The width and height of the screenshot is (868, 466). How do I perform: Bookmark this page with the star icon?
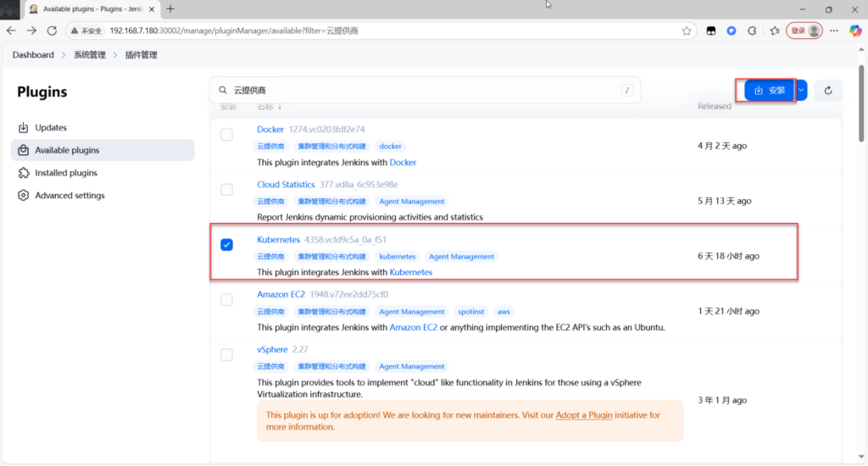pyautogui.click(x=687, y=31)
